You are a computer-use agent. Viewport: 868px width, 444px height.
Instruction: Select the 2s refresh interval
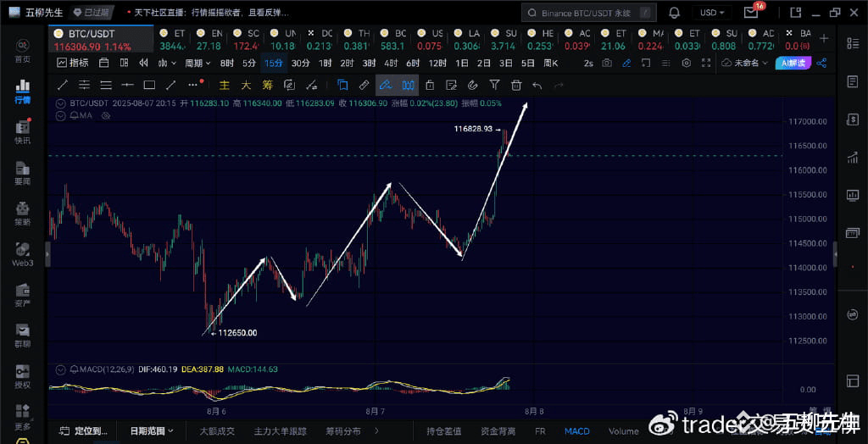coord(588,63)
